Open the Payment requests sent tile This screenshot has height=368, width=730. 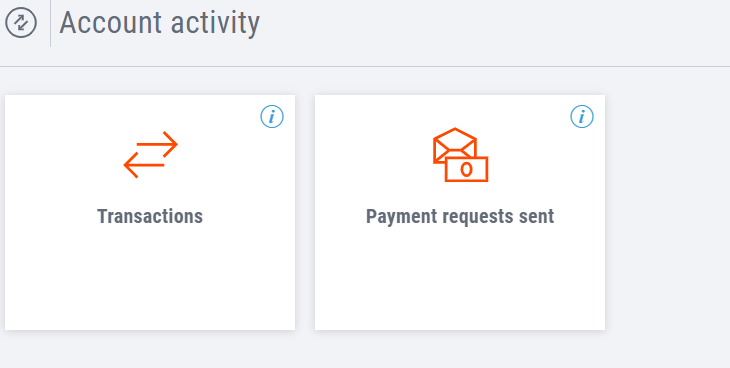[460, 212]
